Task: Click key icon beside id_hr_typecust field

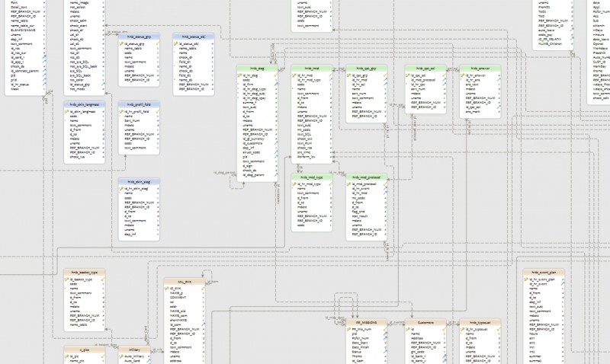Action: (x=462, y=329)
